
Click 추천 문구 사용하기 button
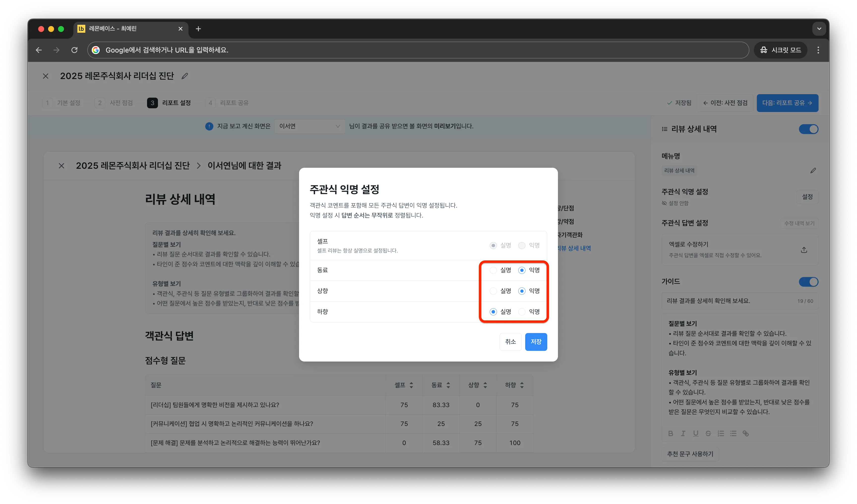[x=690, y=454]
